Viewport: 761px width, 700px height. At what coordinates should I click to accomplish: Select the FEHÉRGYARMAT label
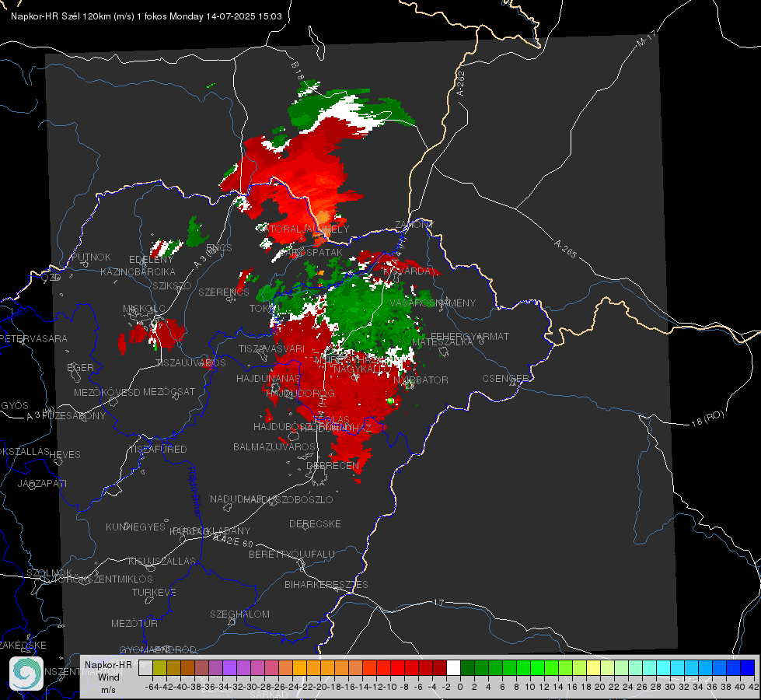point(470,336)
